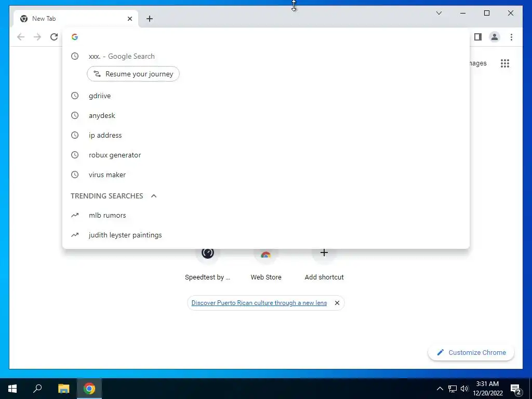Screen dimensions: 532x399
Task: Open the taskbar search icon
Action: (x=37, y=389)
